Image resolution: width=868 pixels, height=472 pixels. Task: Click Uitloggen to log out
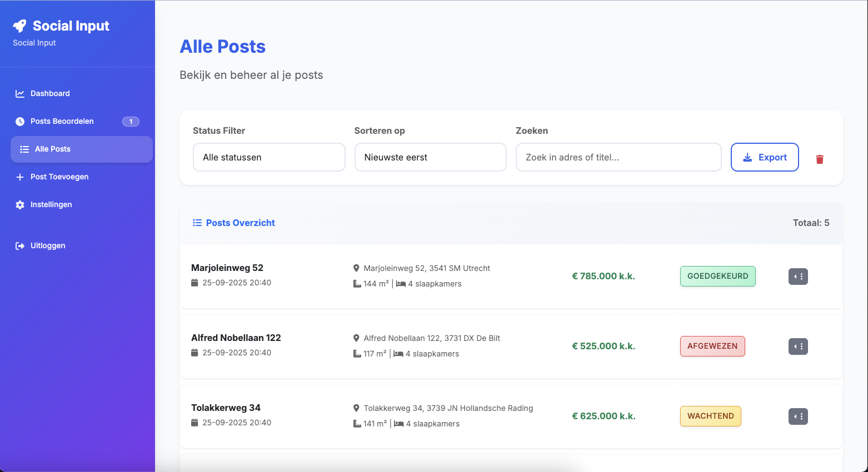point(48,246)
